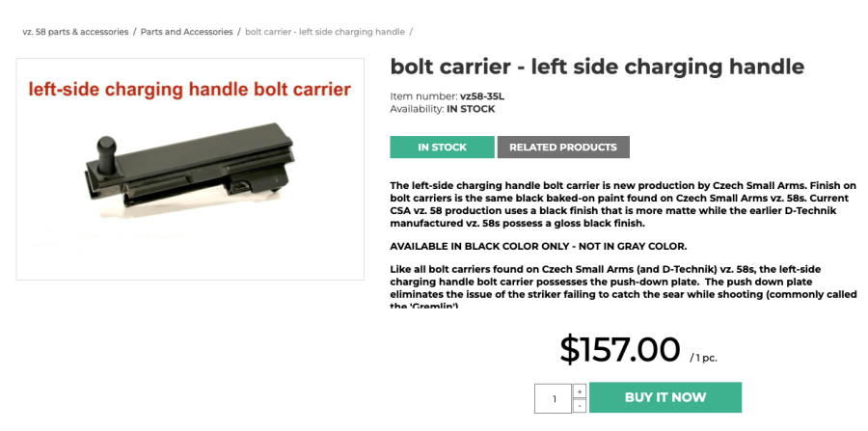Focus the quantity input field
Screen dimensions: 868x431
554,398
